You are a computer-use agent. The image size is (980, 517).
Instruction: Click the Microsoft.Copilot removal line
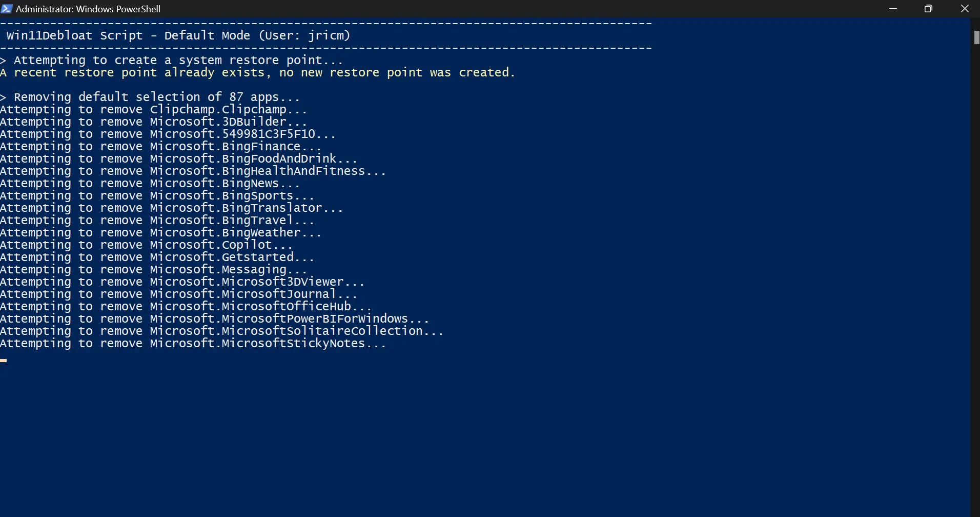[x=145, y=245]
